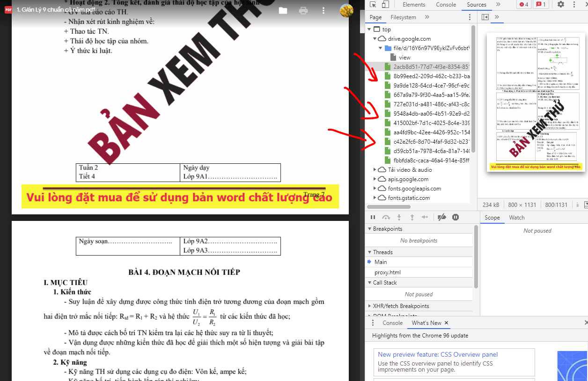Screen dimensions: 588x381
Task: Open the drawer three-dot menu beside Console
Action: [x=373, y=323]
